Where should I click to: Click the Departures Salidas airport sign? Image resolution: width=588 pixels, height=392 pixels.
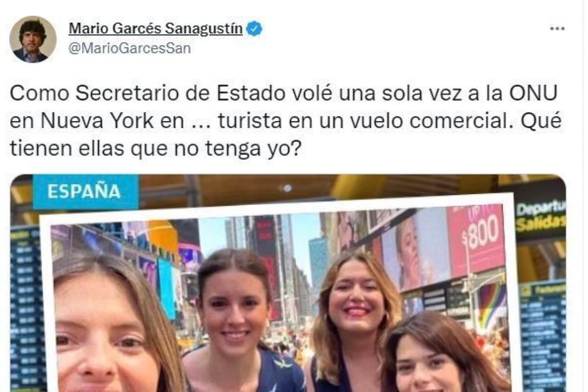pos(539,216)
